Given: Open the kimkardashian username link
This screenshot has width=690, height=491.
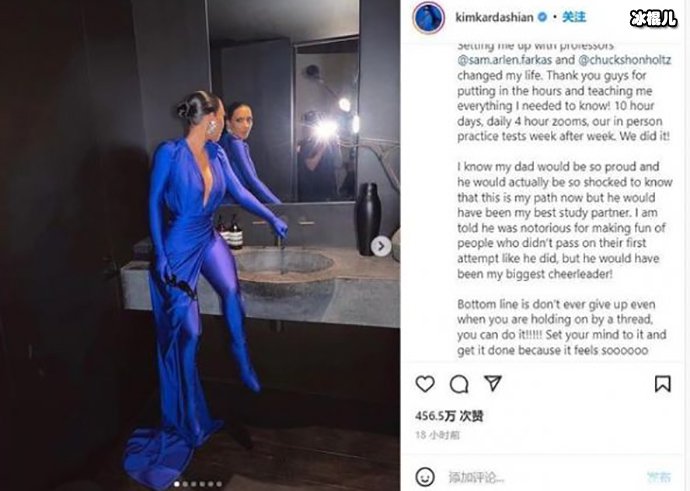Looking at the screenshot, I should point(494,17).
